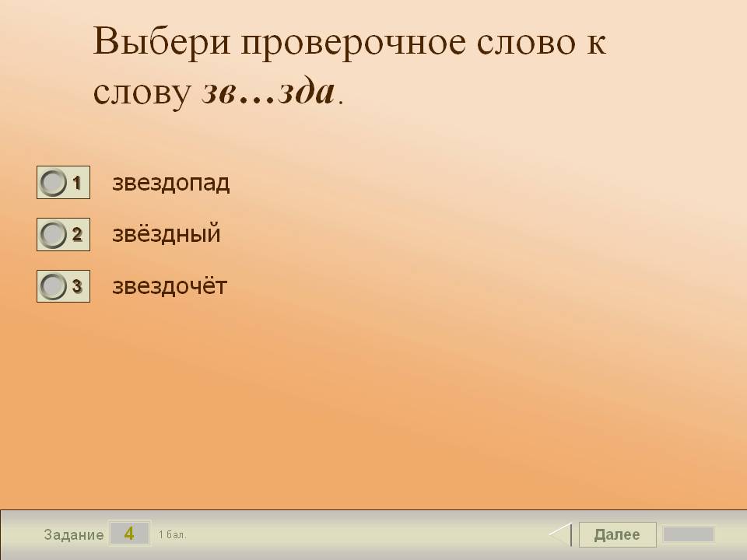Select radio button for answer 1

54,183
